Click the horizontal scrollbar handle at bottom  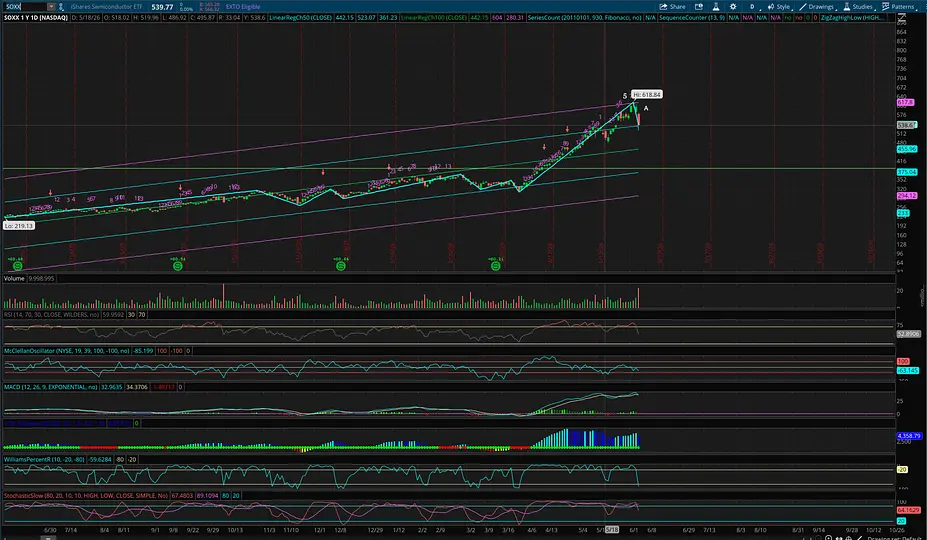tap(50, 538)
